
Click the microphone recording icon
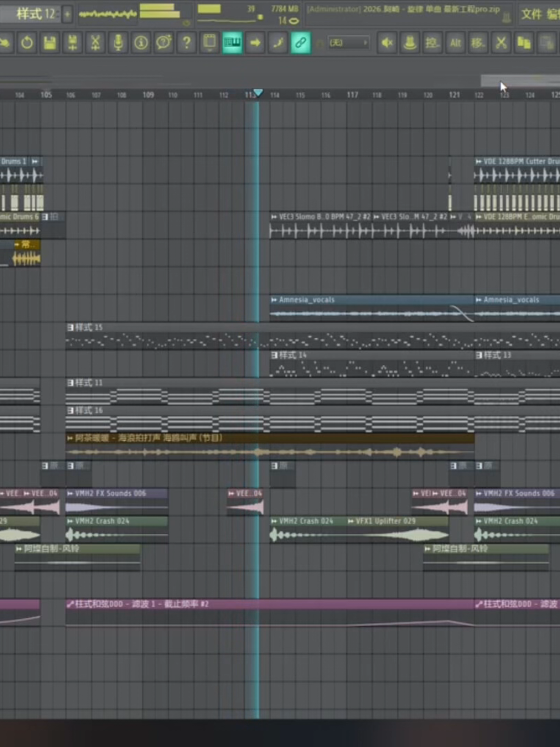click(118, 43)
